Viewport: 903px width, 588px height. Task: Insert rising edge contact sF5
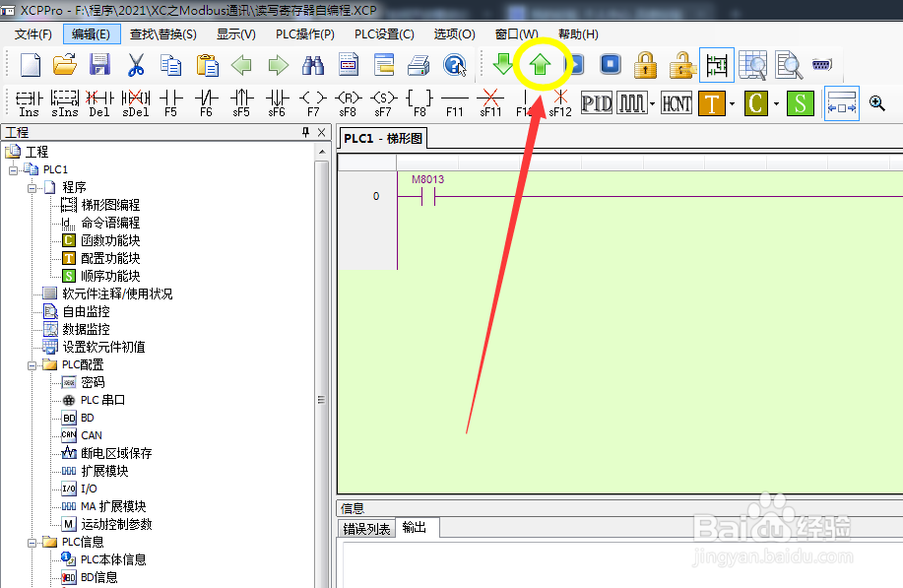241,103
